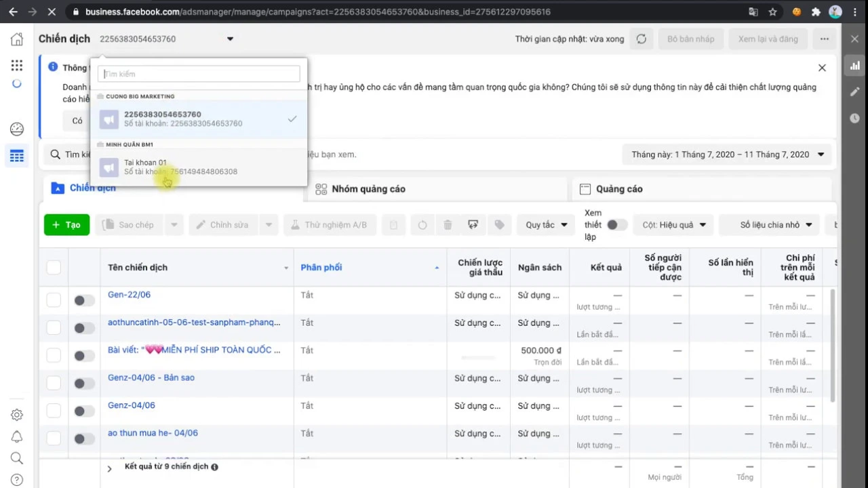The image size is (868, 488).
Task: Sort by Phân phối column header
Action: [321, 268]
